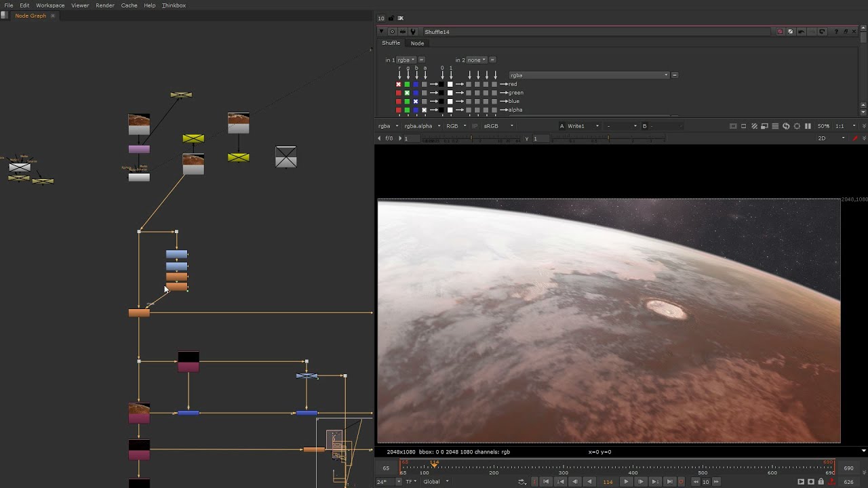
Task: Click the play forward button on the timeline
Action: pyautogui.click(x=626, y=482)
